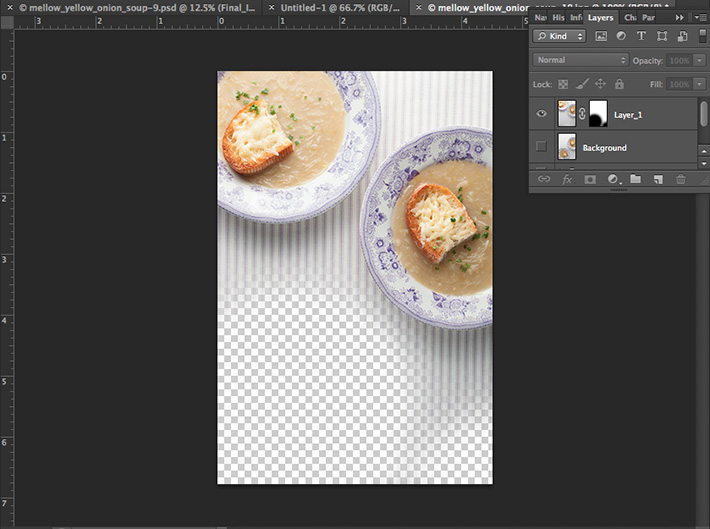Show the Background layer visibility box
Screen dimensions: 710x529
tap(541, 146)
